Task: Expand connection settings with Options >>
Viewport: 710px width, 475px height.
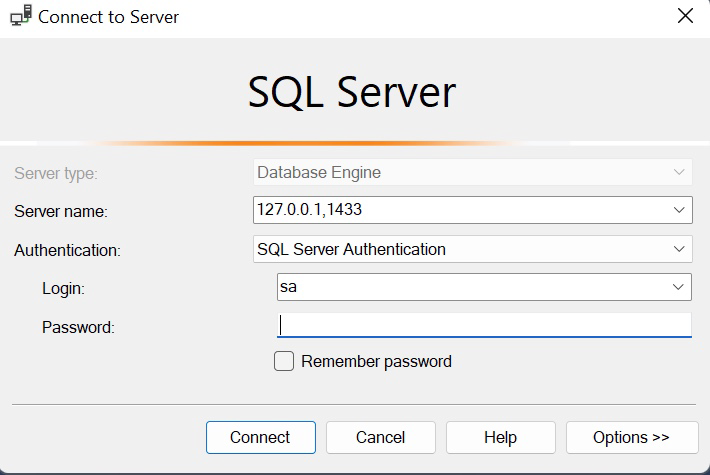Action: 631,437
